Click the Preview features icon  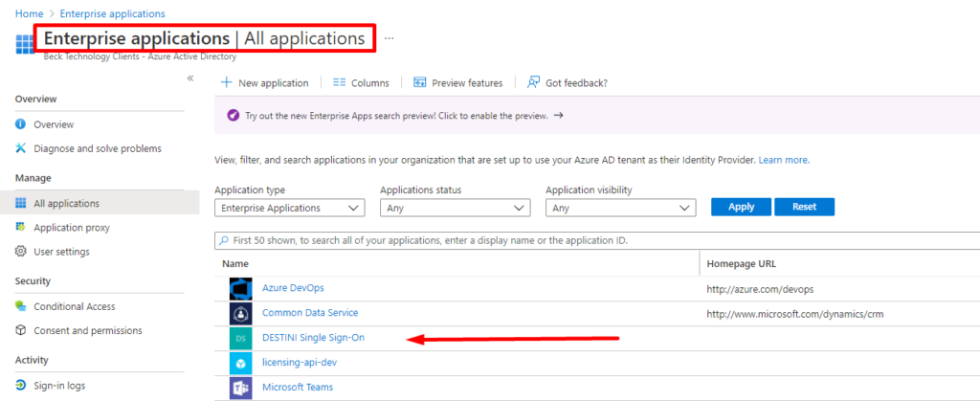(420, 82)
